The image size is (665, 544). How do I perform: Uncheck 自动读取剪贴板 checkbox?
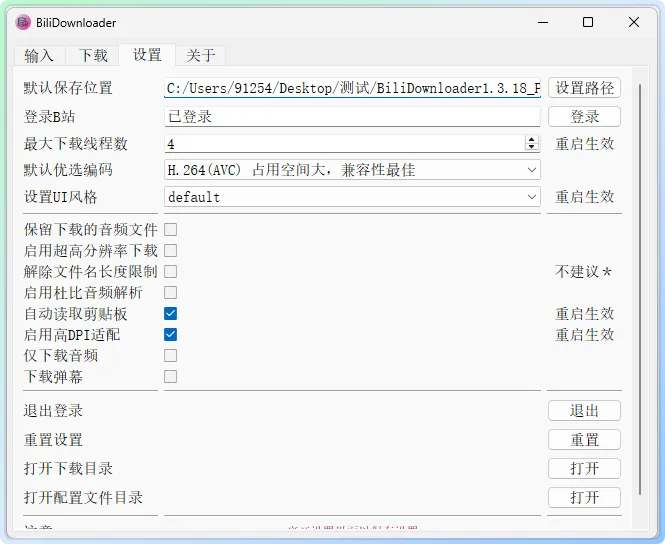[170, 313]
